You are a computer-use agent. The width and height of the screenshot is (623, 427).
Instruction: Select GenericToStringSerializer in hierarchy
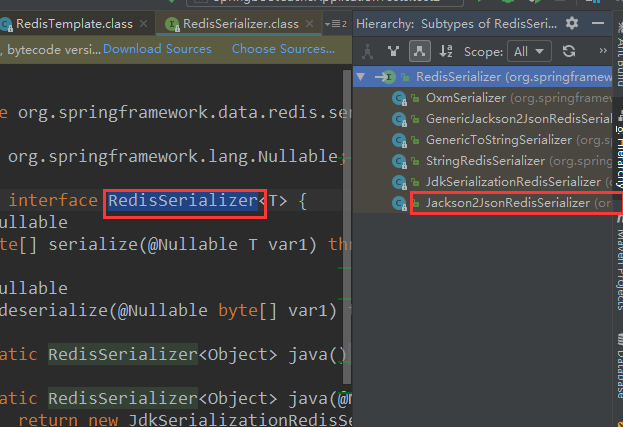click(482, 140)
